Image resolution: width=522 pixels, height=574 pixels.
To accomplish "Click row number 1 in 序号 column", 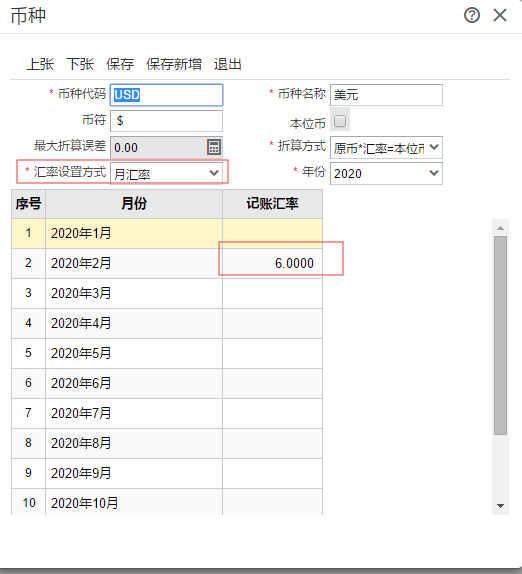I will (x=29, y=234).
